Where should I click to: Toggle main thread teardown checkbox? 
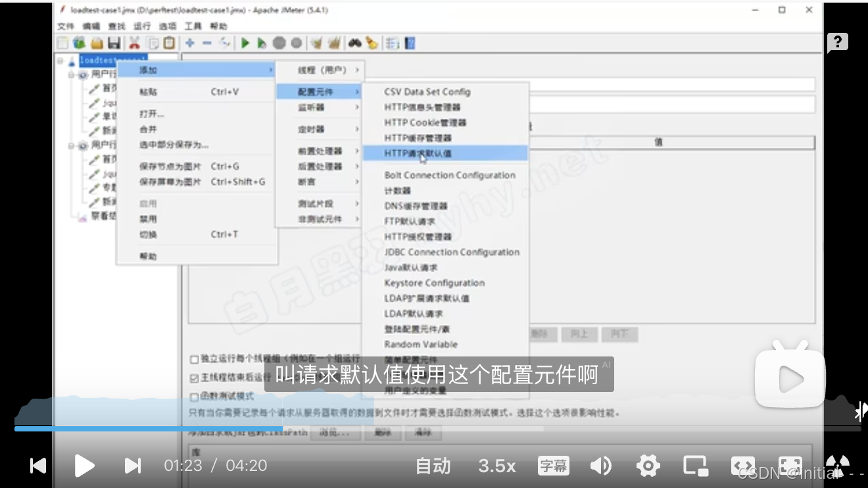click(194, 378)
